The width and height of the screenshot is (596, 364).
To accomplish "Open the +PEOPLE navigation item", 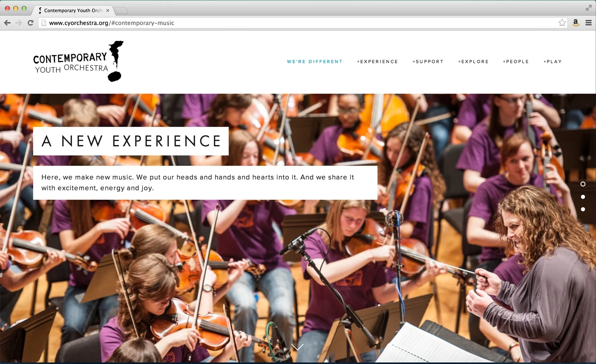I will 516,62.
